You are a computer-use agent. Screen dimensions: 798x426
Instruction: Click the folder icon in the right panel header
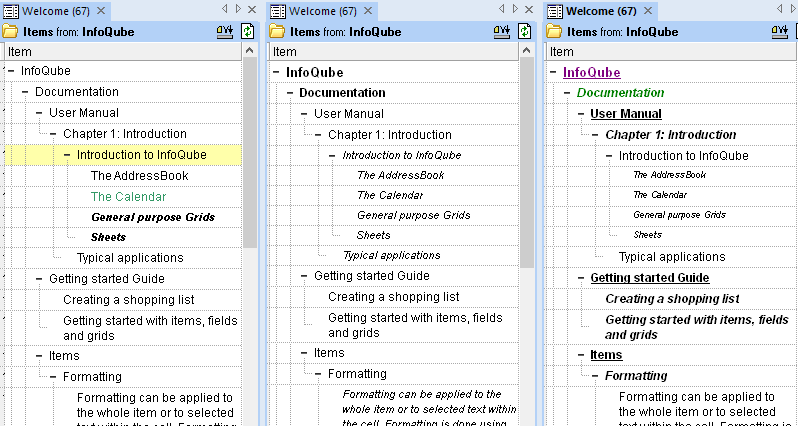coord(554,32)
